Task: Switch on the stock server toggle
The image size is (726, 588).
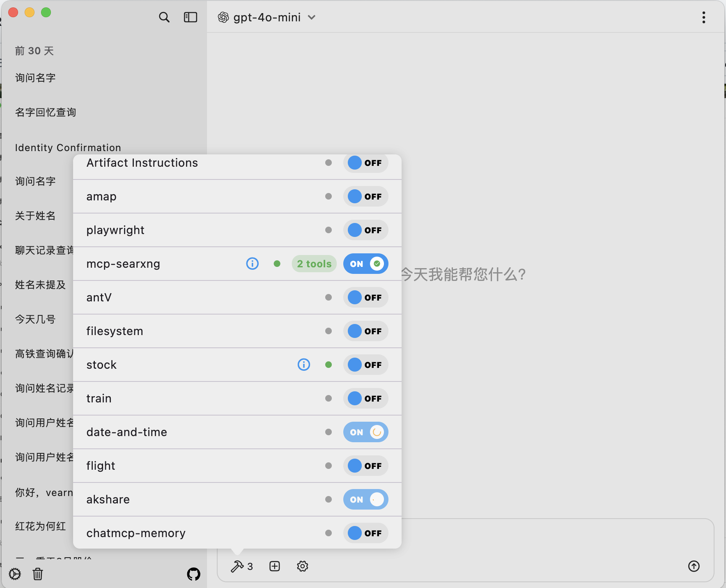Action: coord(366,365)
